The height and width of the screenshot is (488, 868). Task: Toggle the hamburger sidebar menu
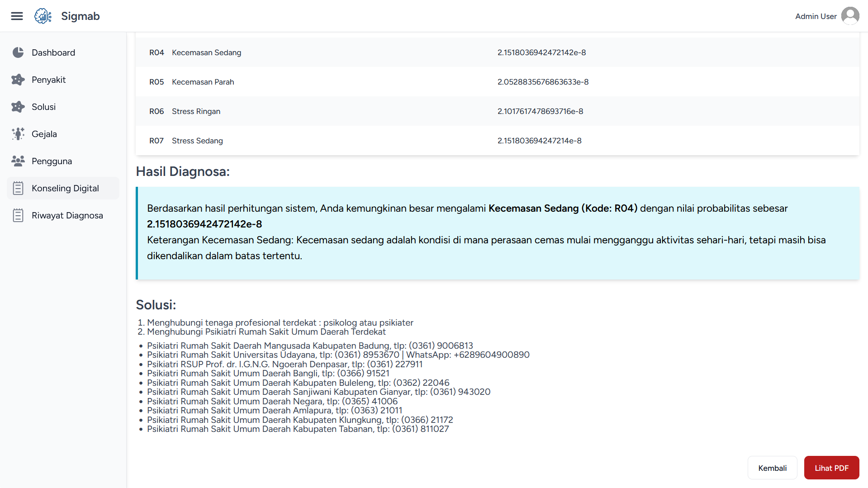pos(17,16)
